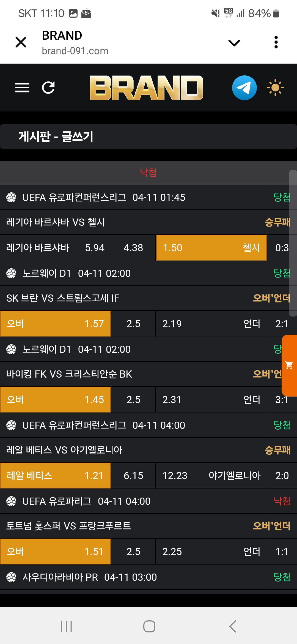This screenshot has width=297, height=644.
Task: Select 레알 베티스 1.21 odds cell
Action: point(56,476)
